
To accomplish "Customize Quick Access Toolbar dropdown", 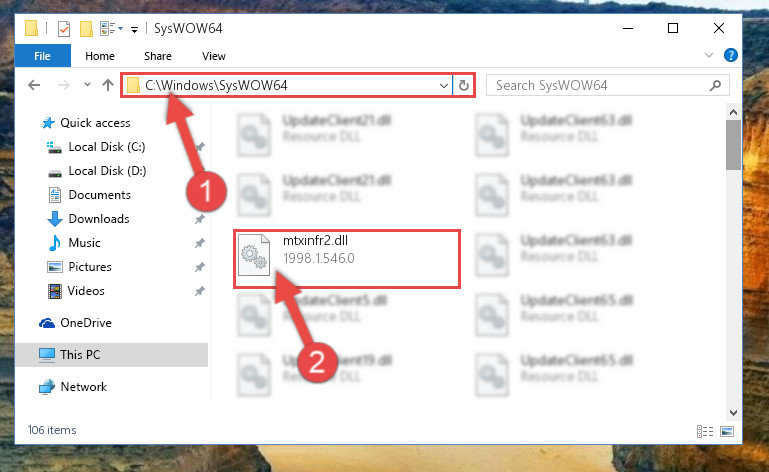I will pos(134,30).
